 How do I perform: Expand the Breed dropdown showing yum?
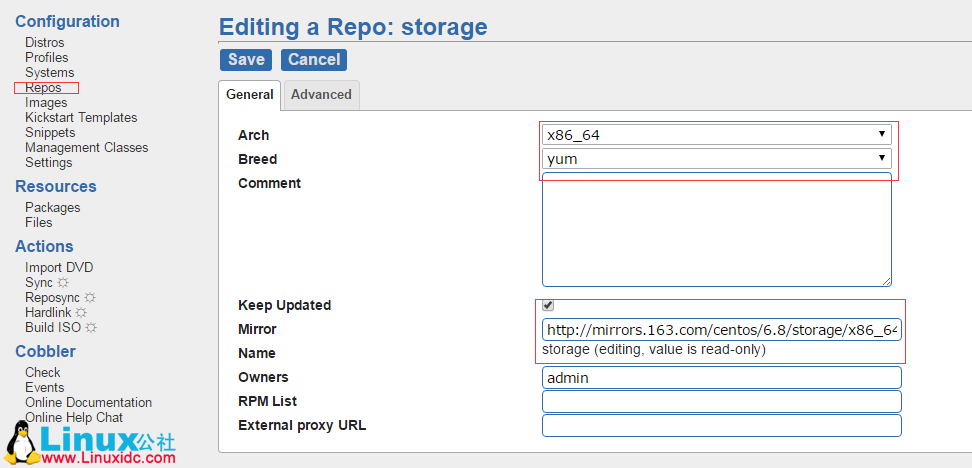tap(716, 158)
